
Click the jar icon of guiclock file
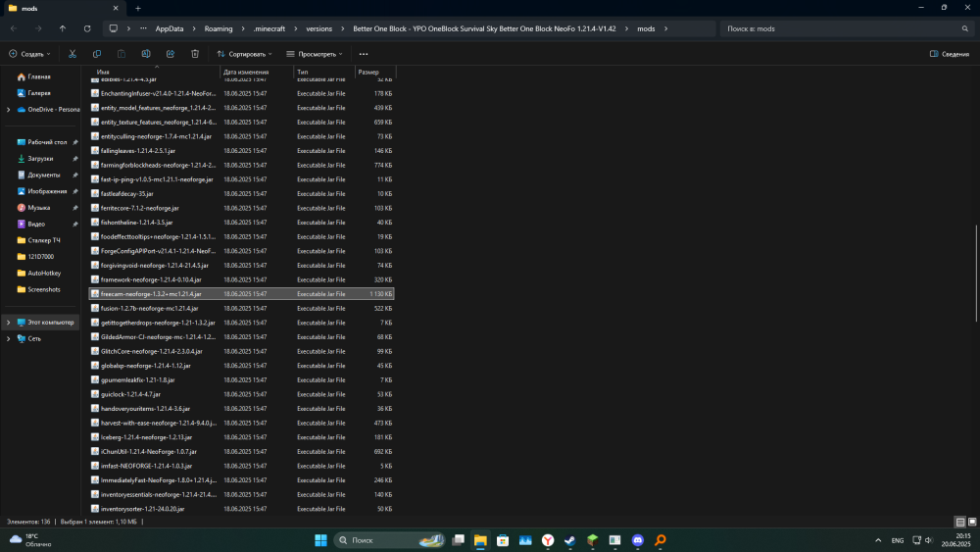(x=95, y=394)
